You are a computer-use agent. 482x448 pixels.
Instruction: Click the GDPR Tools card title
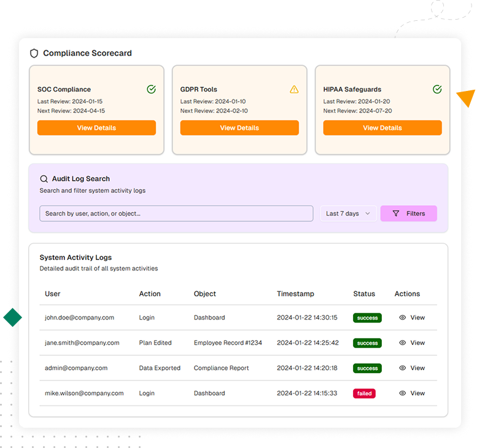click(x=198, y=89)
